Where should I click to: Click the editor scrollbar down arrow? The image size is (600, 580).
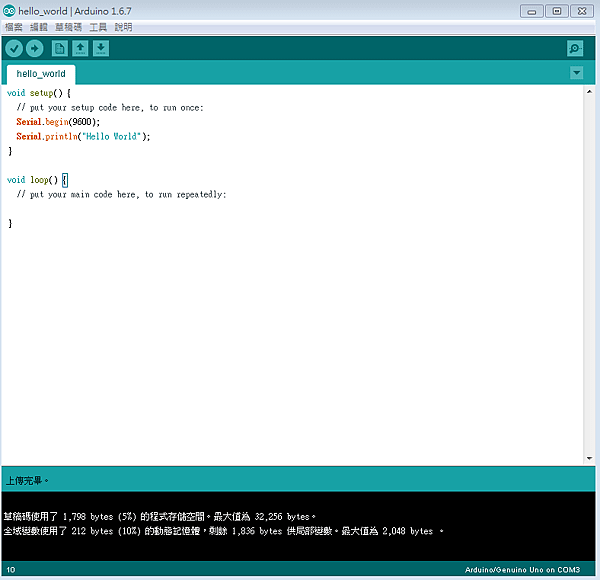pyautogui.click(x=589, y=458)
